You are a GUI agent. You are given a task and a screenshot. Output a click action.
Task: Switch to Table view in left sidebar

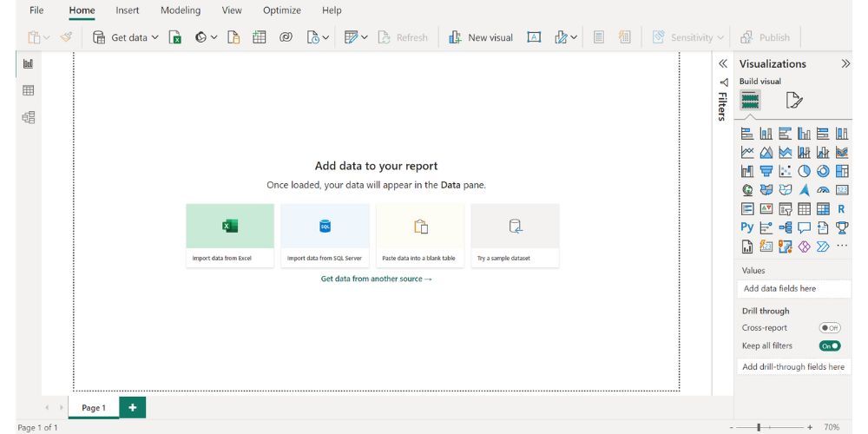point(28,90)
